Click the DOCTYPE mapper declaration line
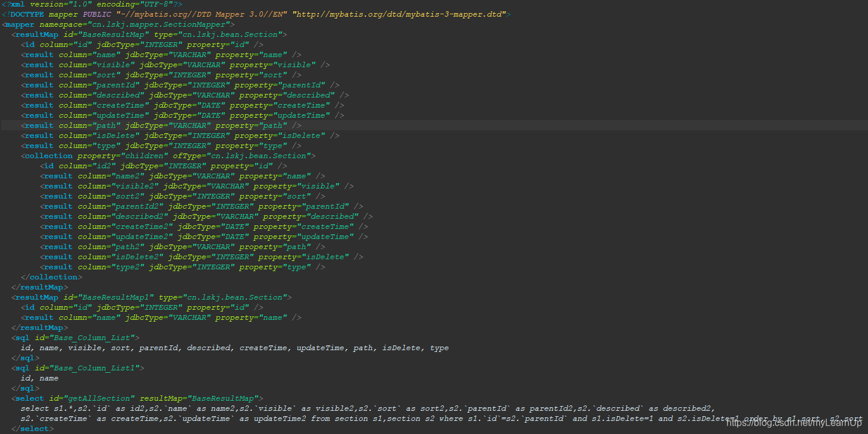Image resolution: width=868 pixels, height=434 pixels. pyautogui.click(x=256, y=14)
